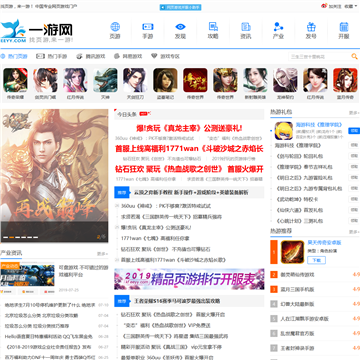
Task: Click the game search input field
Action: 319,57
